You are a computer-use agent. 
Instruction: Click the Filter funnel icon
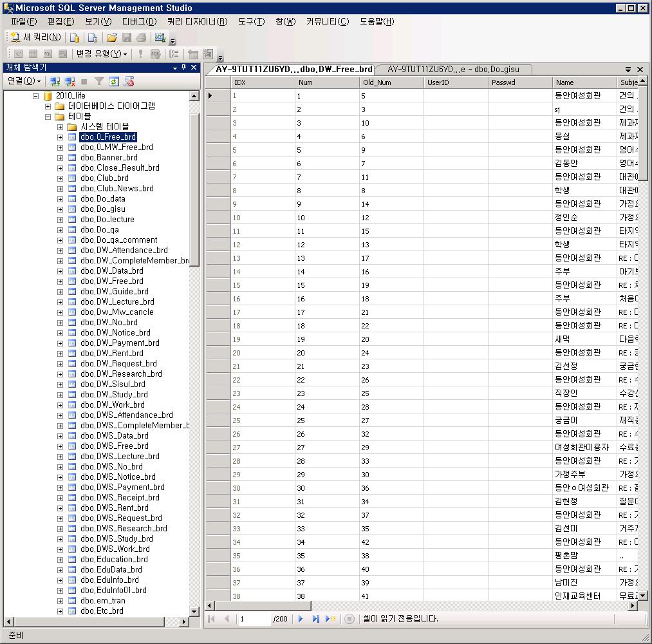tap(99, 81)
